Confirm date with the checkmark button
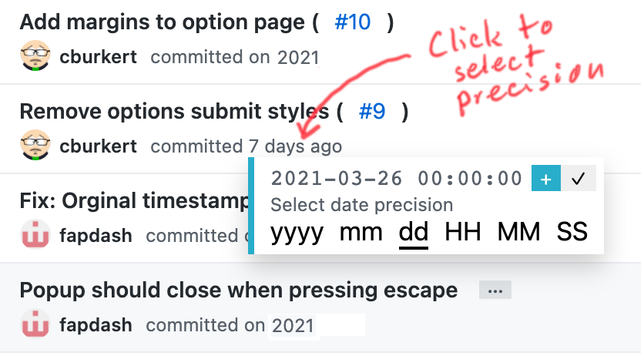 (579, 178)
